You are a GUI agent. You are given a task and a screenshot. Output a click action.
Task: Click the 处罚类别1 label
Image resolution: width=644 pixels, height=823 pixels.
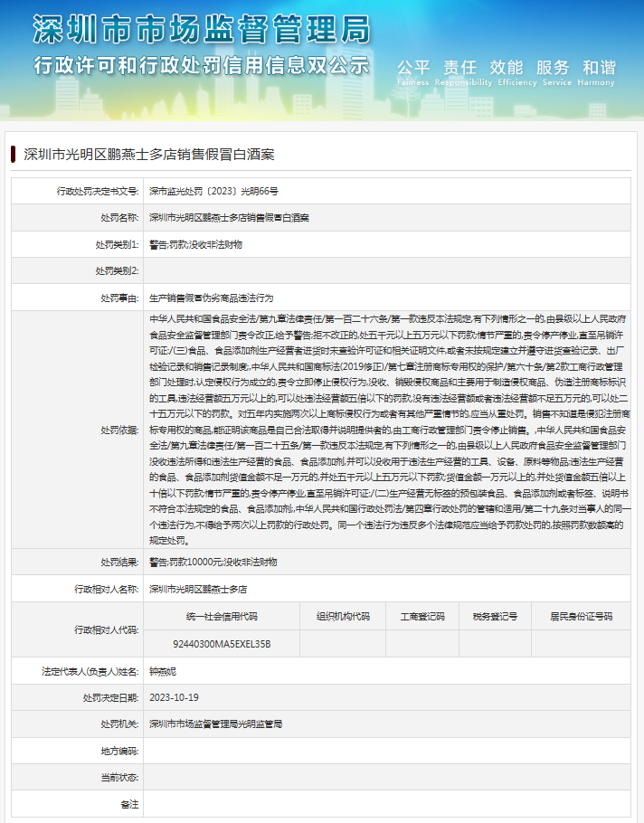pyautogui.click(x=117, y=244)
